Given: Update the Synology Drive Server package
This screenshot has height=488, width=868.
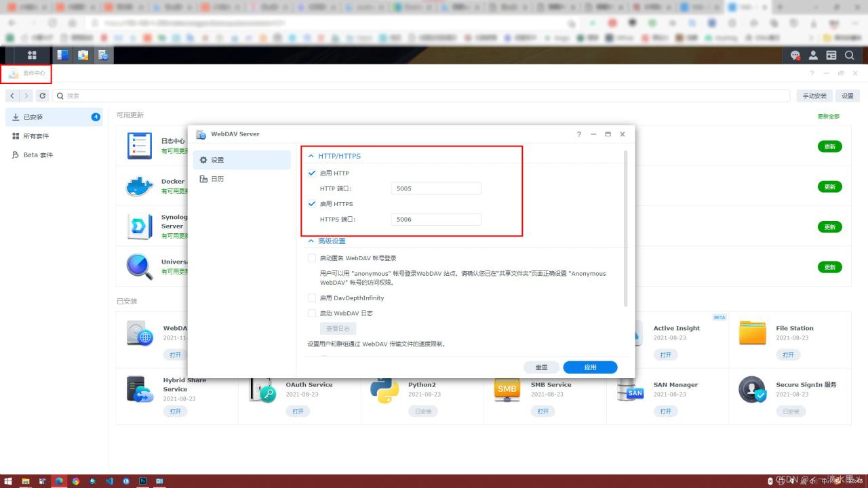Looking at the screenshot, I should pyautogui.click(x=830, y=227).
